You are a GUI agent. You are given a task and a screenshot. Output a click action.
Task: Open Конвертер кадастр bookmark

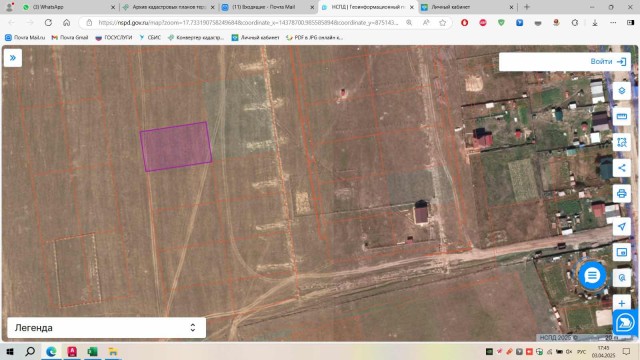click(x=196, y=38)
